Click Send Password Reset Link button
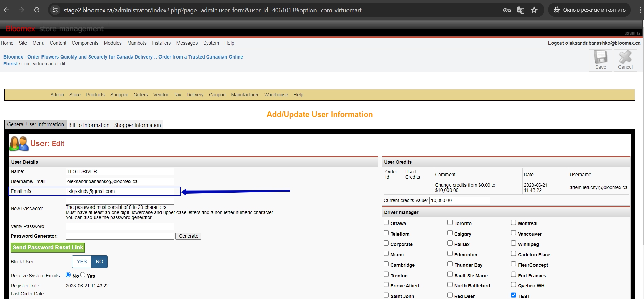Viewport: 644px width, 299px height. click(48, 247)
